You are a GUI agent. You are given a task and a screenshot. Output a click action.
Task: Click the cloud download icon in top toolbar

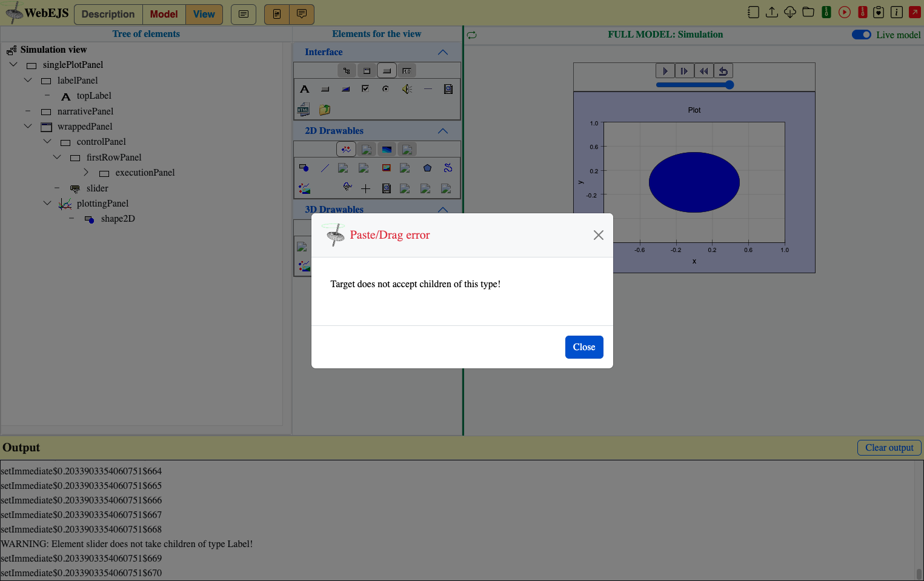pyautogui.click(x=790, y=12)
